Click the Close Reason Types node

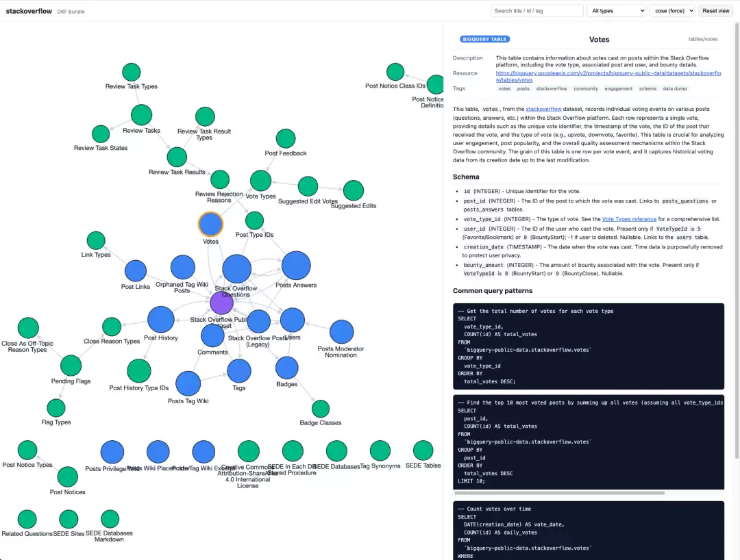[112, 327]
